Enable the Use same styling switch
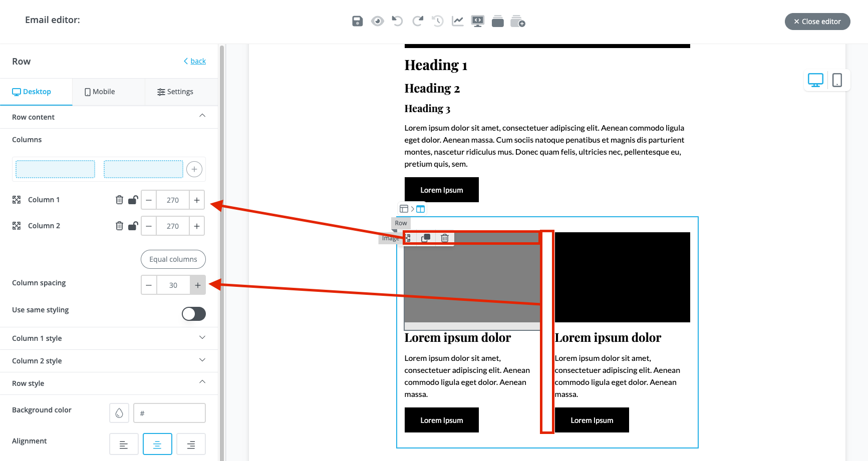The image size is (868, 461). point(194,314)
